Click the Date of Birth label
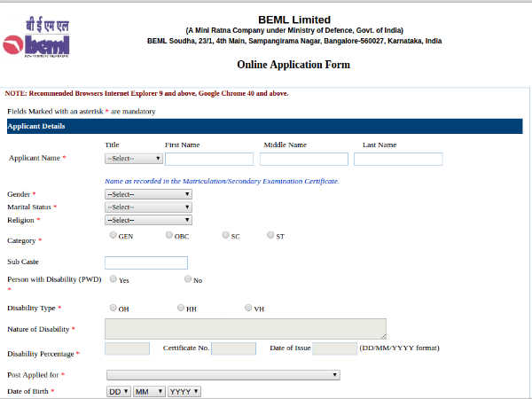The width and height of the screenshot is (532, 399). 27,391
